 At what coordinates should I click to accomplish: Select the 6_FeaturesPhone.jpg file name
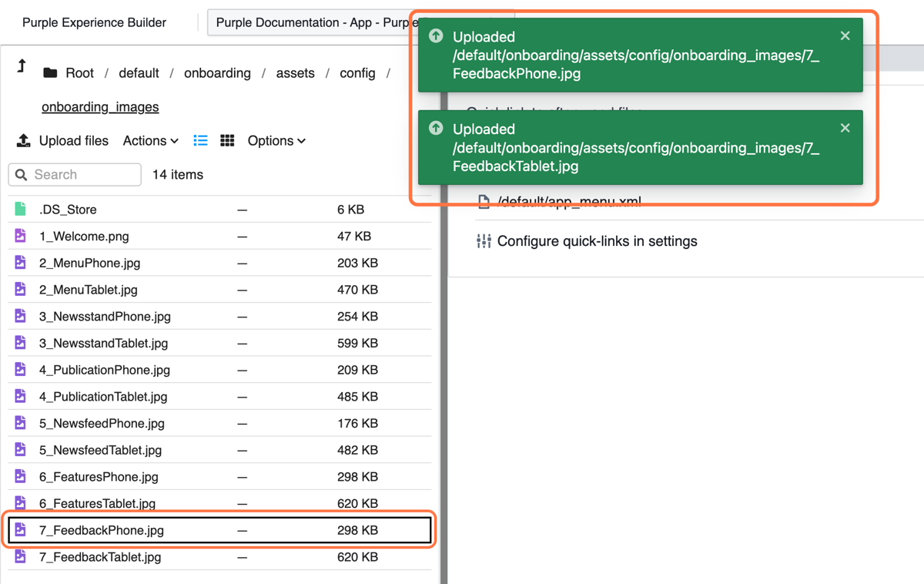99,476
